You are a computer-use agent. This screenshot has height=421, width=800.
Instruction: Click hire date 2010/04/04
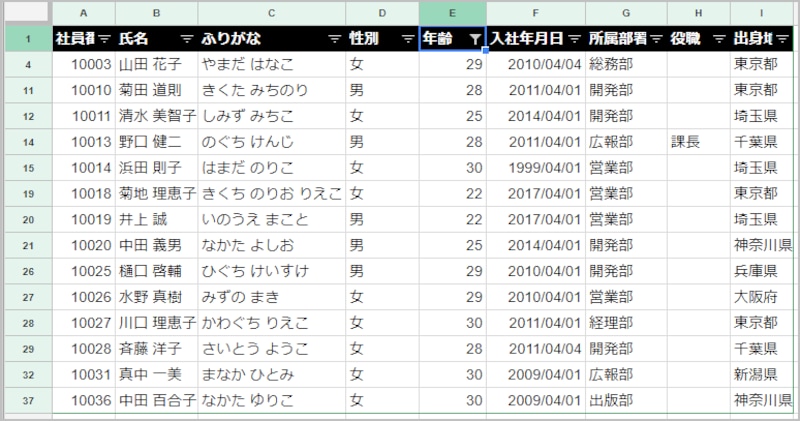536,65
